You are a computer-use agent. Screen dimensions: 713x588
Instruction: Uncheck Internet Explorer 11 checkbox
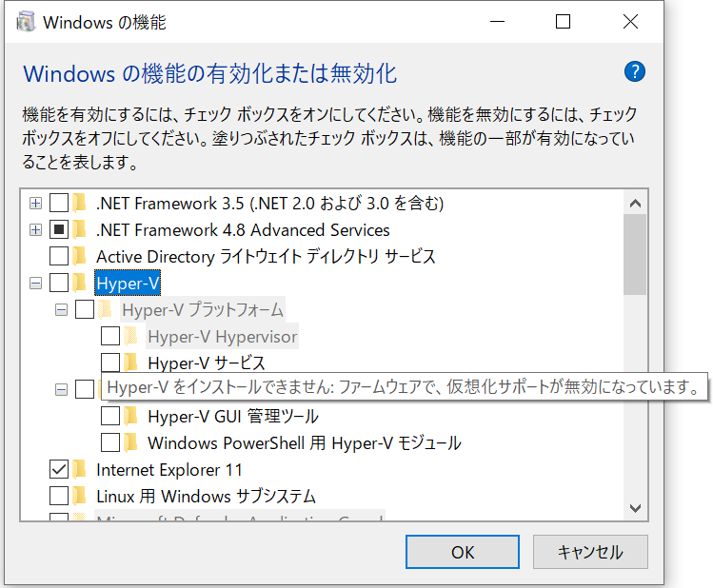click(59, 469)
